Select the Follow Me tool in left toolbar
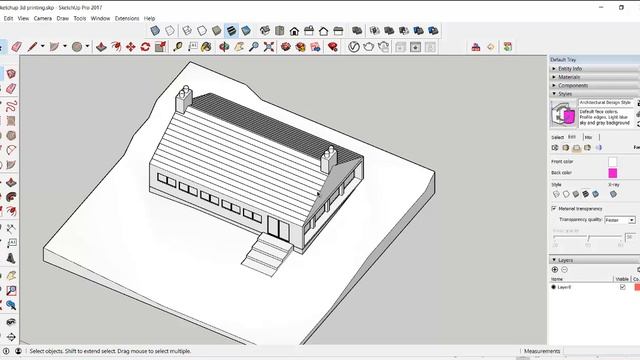640x360 pixels. tap(11, 197)
